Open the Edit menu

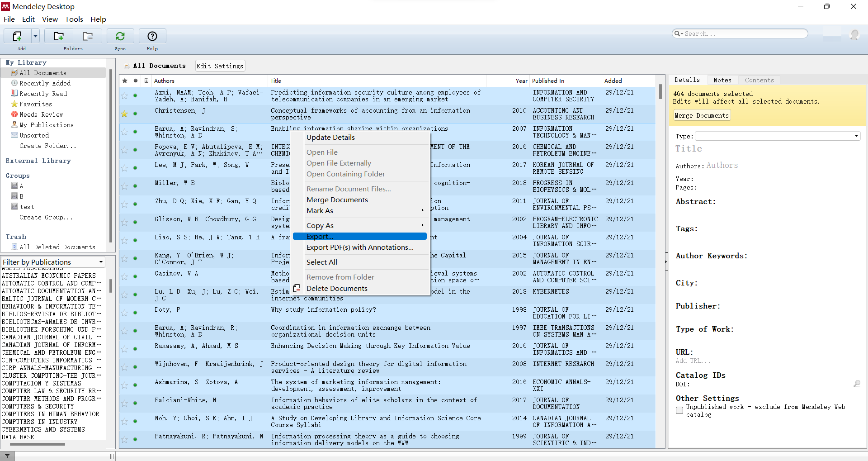(x=28, y=19)
